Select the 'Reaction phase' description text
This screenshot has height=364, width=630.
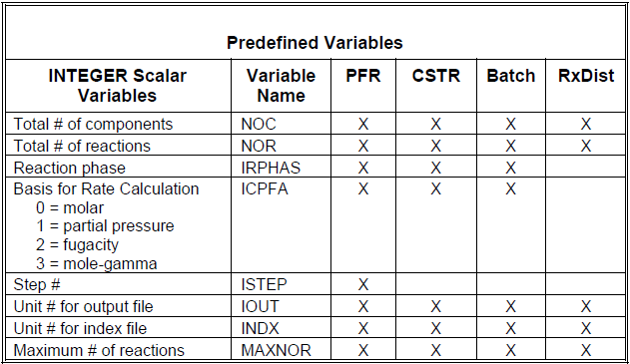coord(70,168)
